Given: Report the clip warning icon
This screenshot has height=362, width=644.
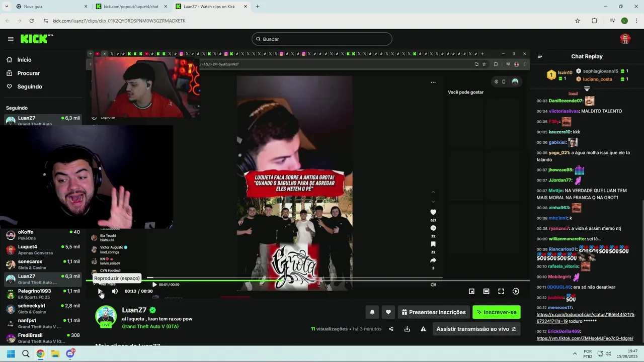Looking at the screenshot, I should (x=423, y=329).
